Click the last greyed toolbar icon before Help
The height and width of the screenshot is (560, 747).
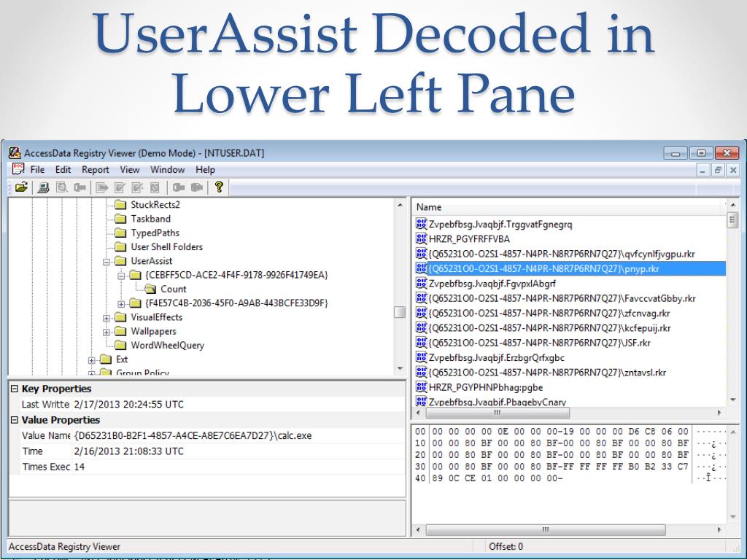click(x=197, y=187)
